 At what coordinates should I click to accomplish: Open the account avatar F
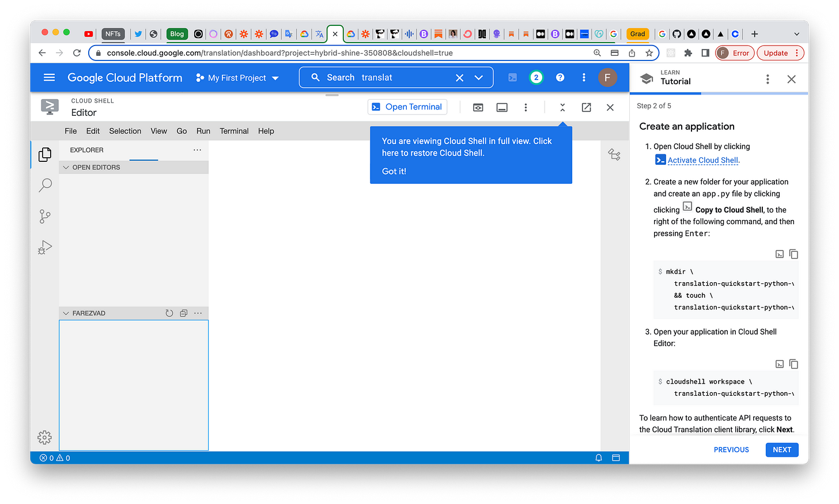(607, 78)
